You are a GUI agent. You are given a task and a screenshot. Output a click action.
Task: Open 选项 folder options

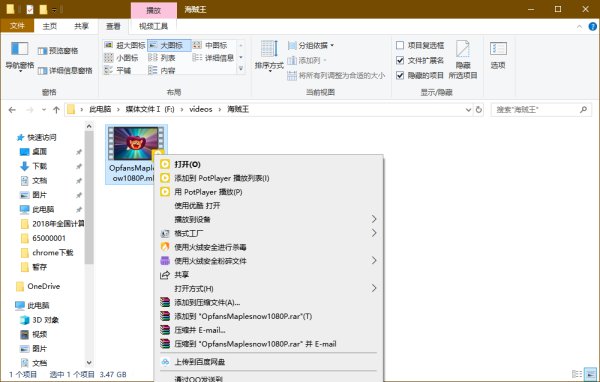coord(498,56)
